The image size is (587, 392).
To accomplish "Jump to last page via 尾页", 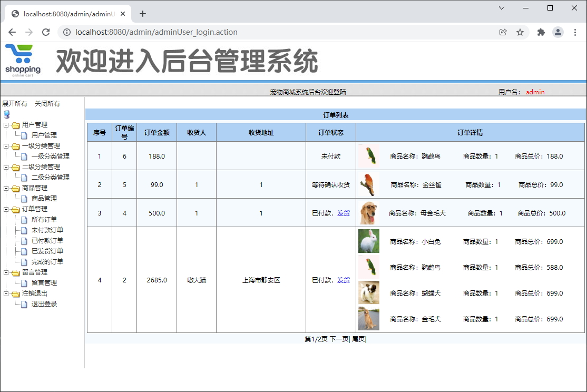I will 359,339.
